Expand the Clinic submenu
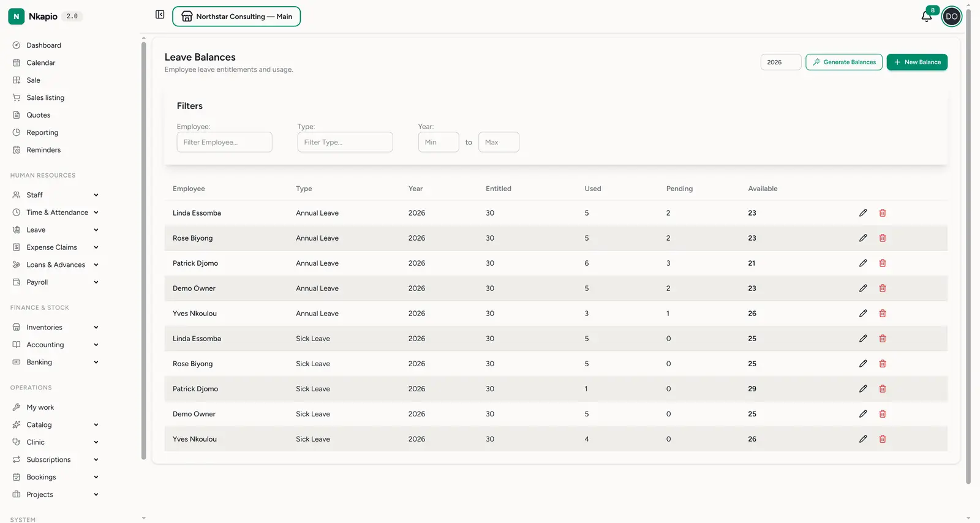 pyautogui.click(x=55, y=442)
